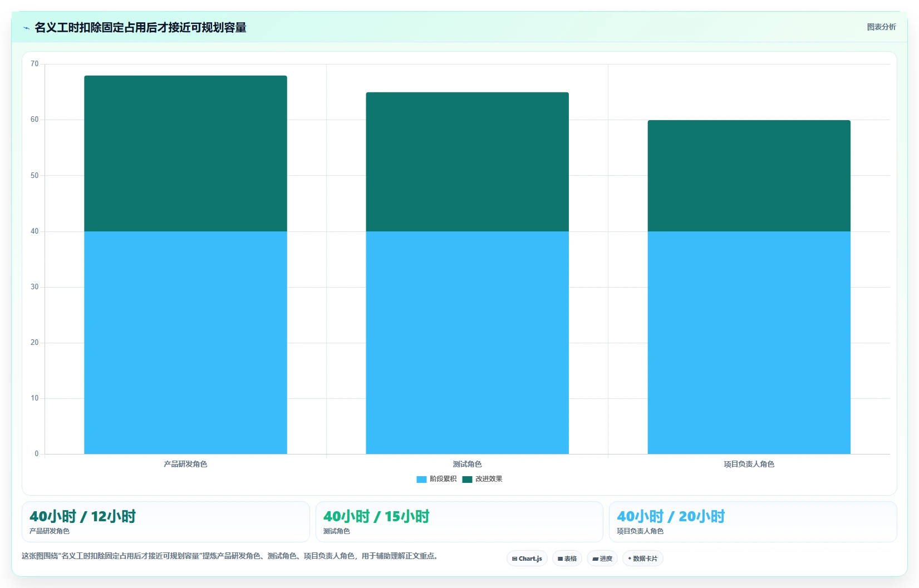Click the 0 tick on the y-axis
919x588 pixels.
click(x=37, y=454)
